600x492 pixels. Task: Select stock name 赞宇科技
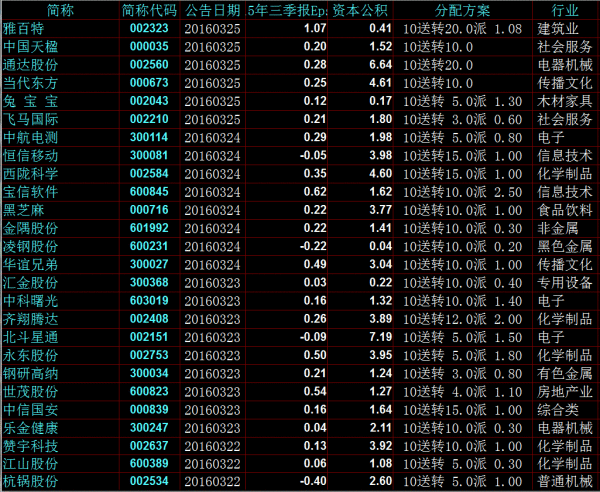tap(31, 446)
